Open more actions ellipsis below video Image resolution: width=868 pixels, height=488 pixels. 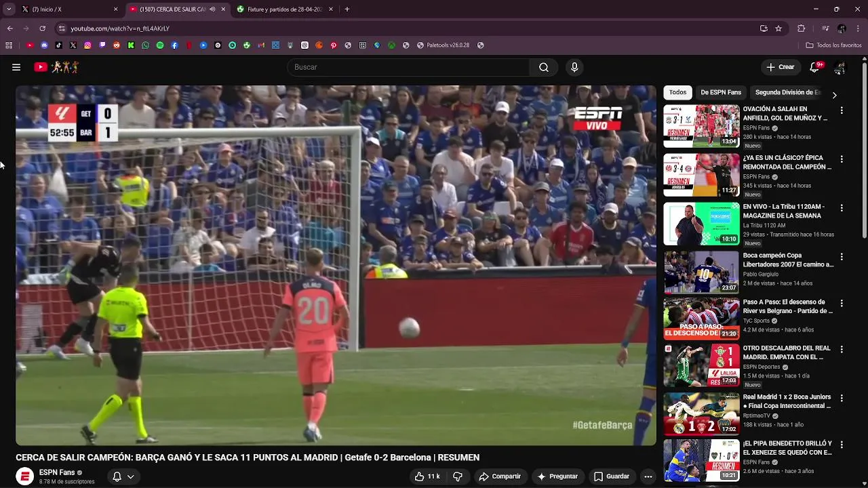coord(648,476)
